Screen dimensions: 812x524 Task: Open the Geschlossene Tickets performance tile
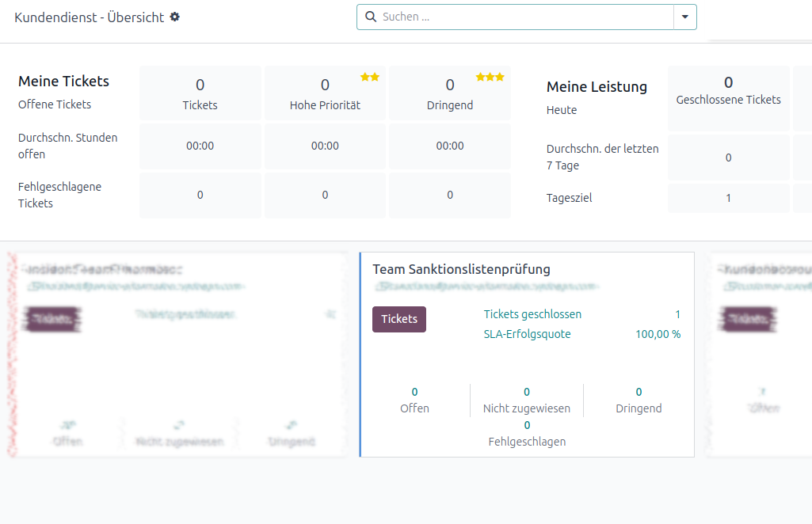728,91
